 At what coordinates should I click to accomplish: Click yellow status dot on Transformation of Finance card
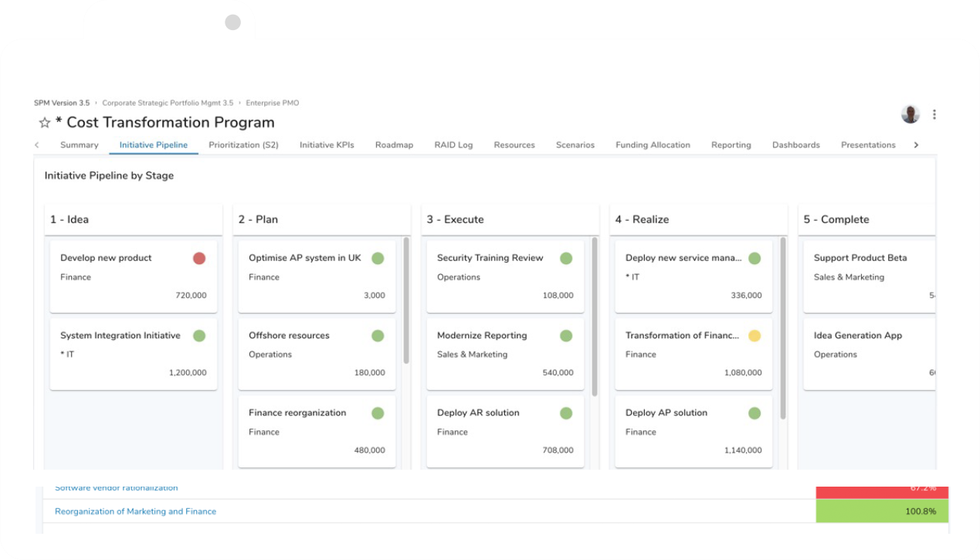(x=754, y=336)
